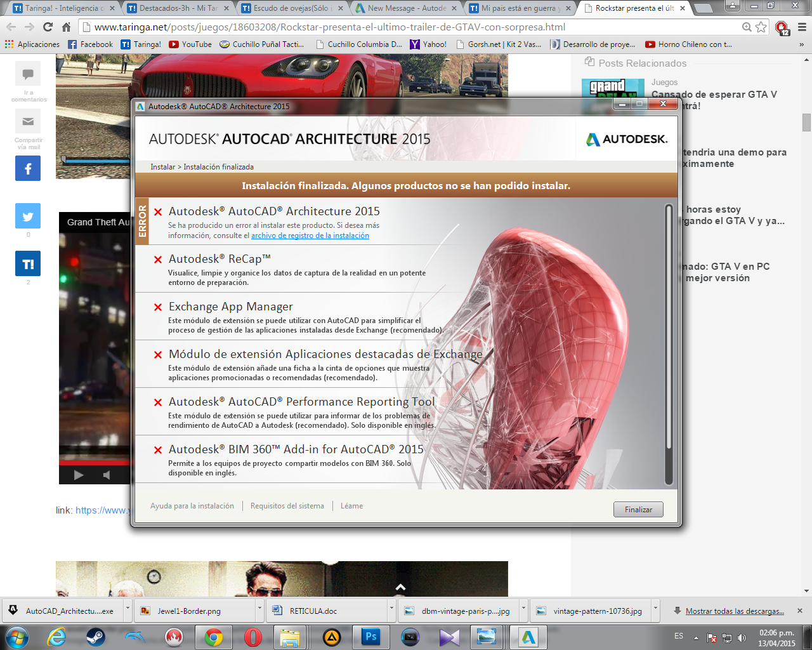Open Steam from taskbar
Viewport: 812px width, 650px height.
point(96,637)
